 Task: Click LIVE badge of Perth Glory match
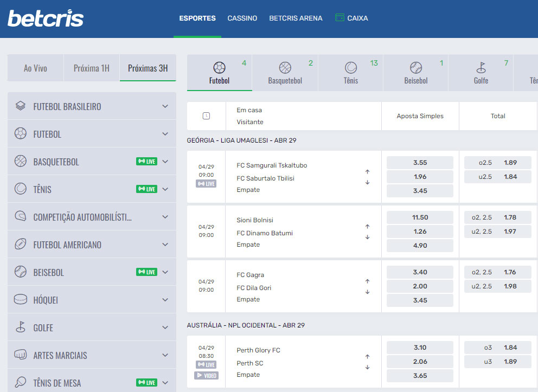[x=206, y=364]
